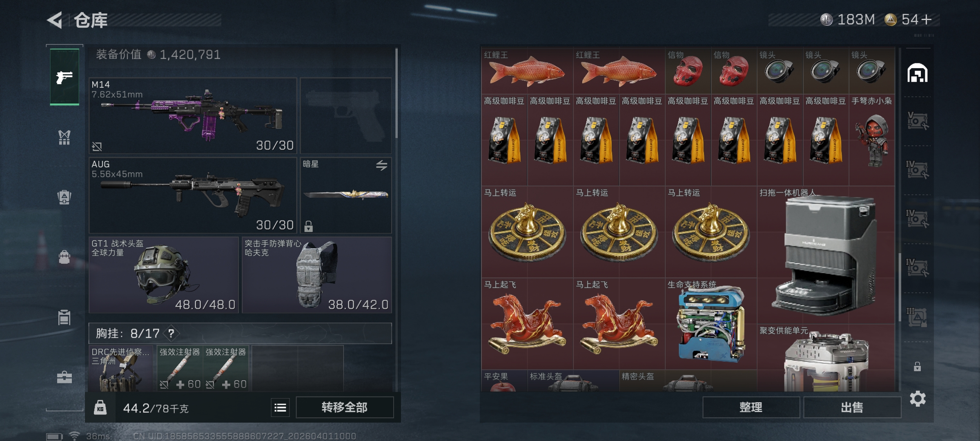This screenshot has width=980, height=441.
Task: Toggle the swap arrows on 暗星 slot
Action: (382, 165)
